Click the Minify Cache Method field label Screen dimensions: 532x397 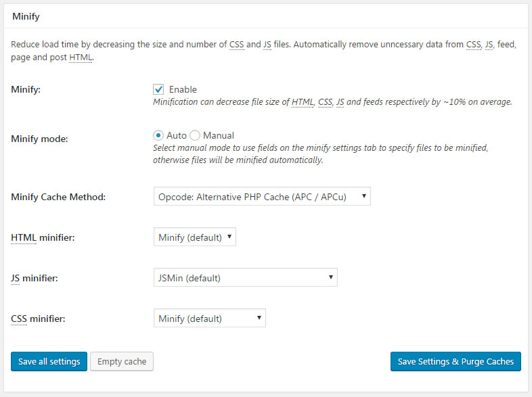[x=58, y=197]
